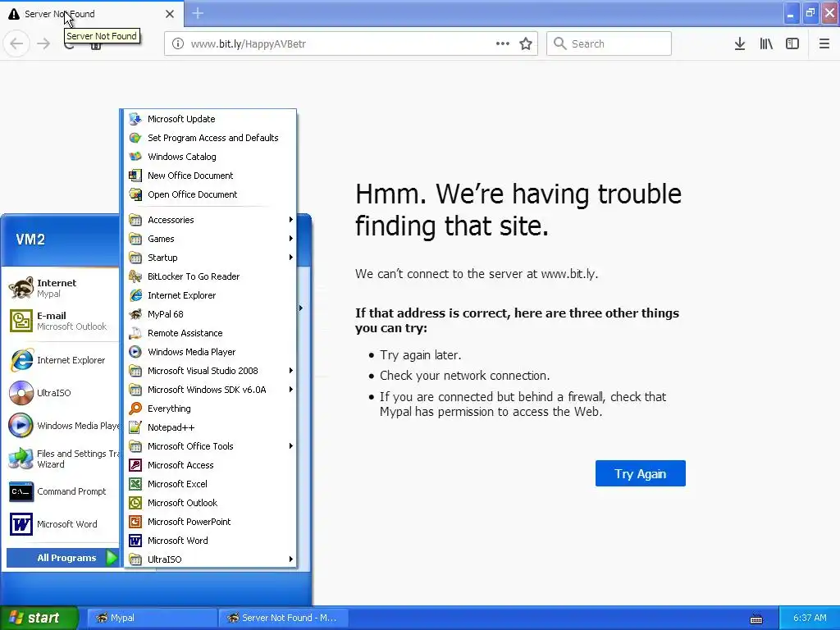Open Remote Assistance

(x=210, y=333)
